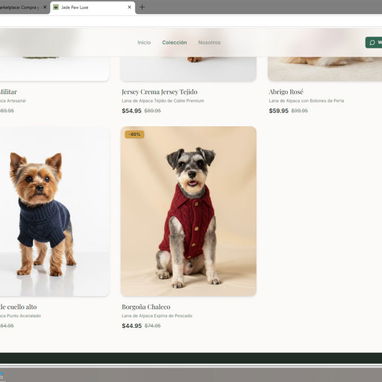The image size is (382, 382).
Task: Close the Jade Paw Luxe browser tab
Action: pos(129,7)
